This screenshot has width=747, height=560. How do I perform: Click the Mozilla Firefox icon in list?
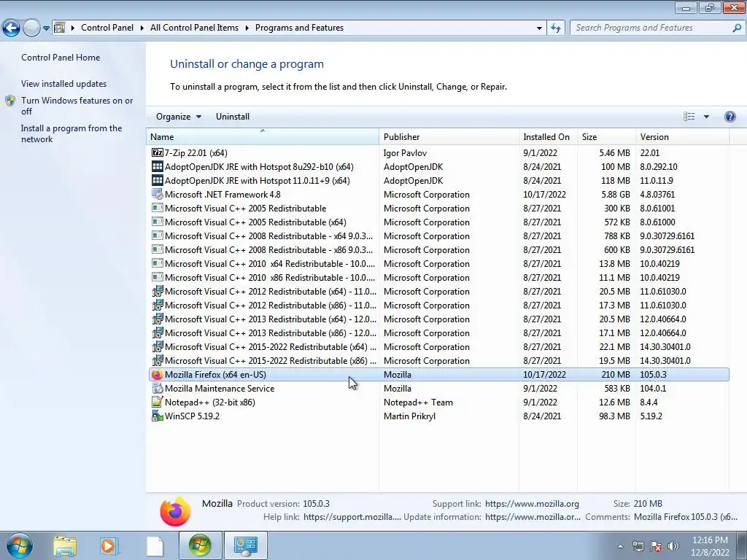click(x=158, y=375)
